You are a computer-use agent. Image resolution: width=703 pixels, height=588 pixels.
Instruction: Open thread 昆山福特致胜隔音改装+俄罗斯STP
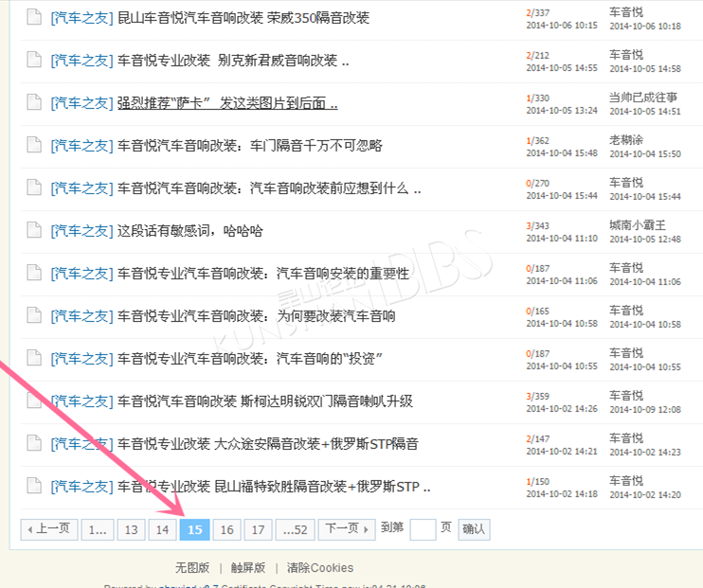[x=274, y=486]
